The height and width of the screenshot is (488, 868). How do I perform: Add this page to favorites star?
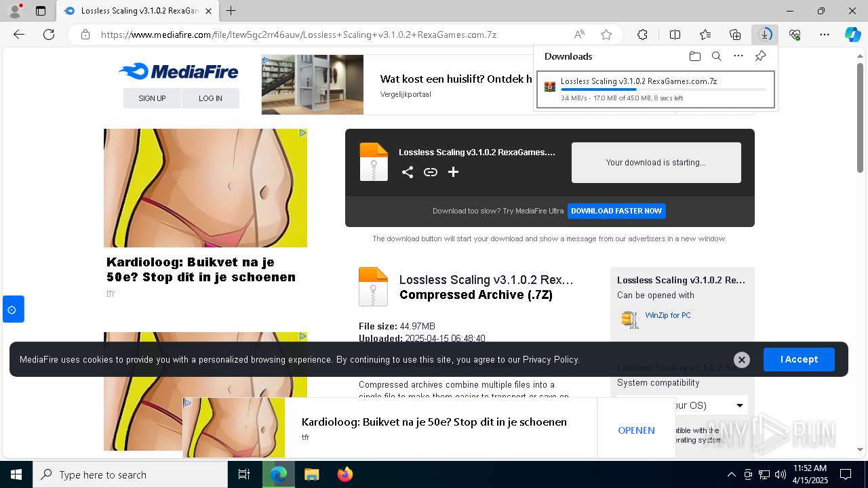click(x=606, y=35)
